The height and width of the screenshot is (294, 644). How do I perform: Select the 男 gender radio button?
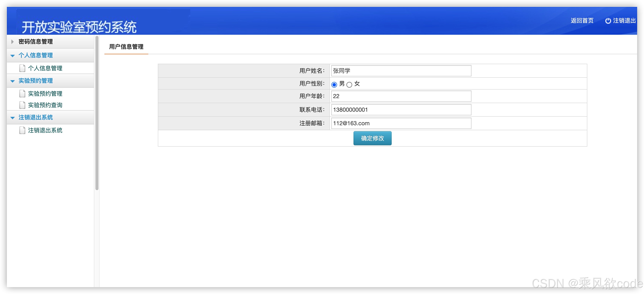pos(334,85)
